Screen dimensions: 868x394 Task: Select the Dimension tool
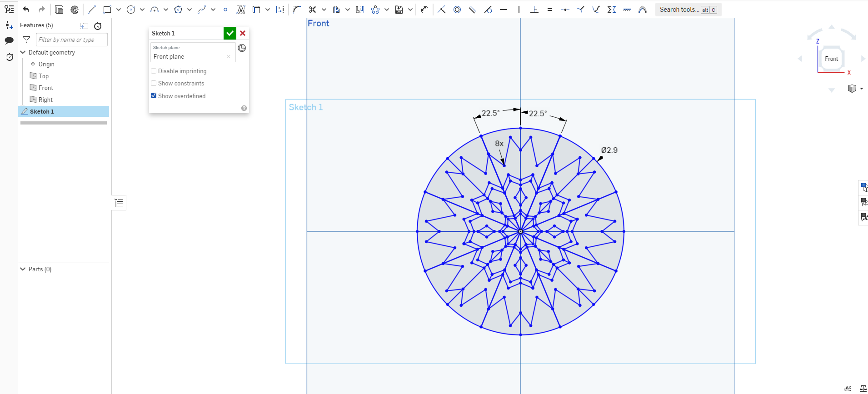tap(424, 10)
